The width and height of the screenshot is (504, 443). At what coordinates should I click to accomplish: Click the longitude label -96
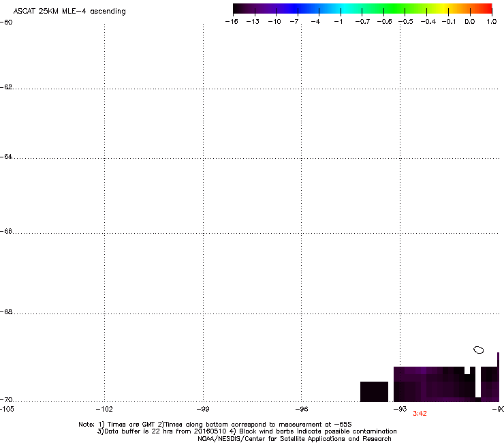point(302,409)
